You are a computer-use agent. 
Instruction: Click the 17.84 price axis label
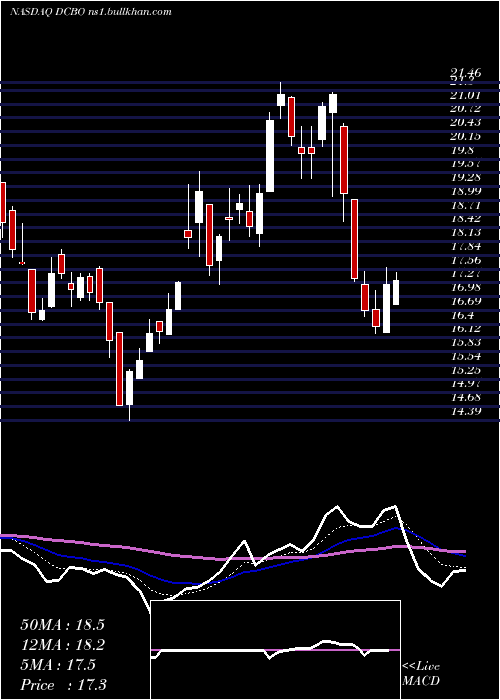pos(466,246)
